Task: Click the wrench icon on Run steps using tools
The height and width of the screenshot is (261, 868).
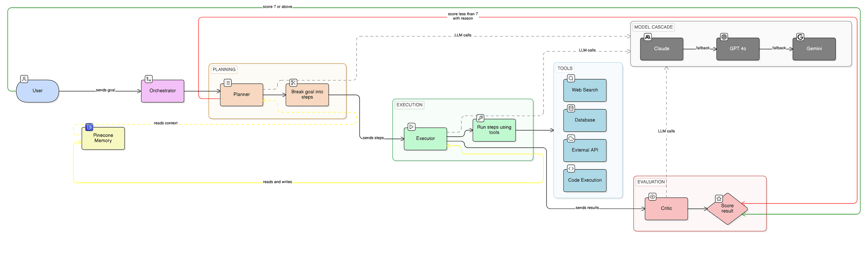Action: (x=480, y=118)
